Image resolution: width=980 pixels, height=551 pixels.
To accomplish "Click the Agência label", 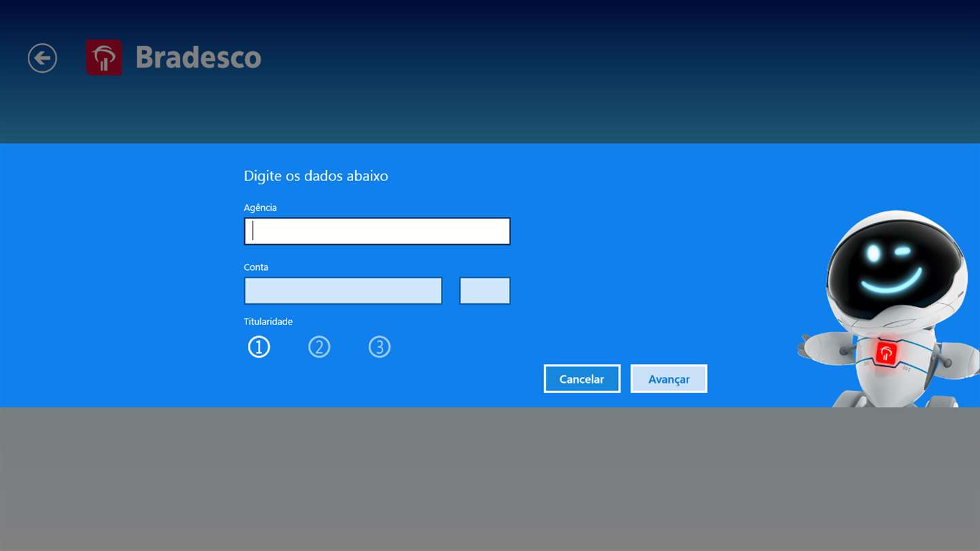I will pyautogui.click(x=260, y=207).
